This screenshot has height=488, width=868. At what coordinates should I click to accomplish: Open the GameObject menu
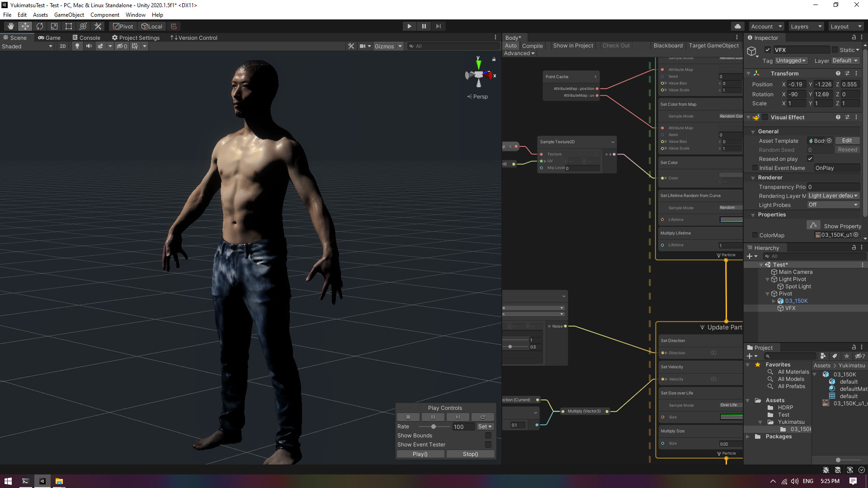point(69,14)
